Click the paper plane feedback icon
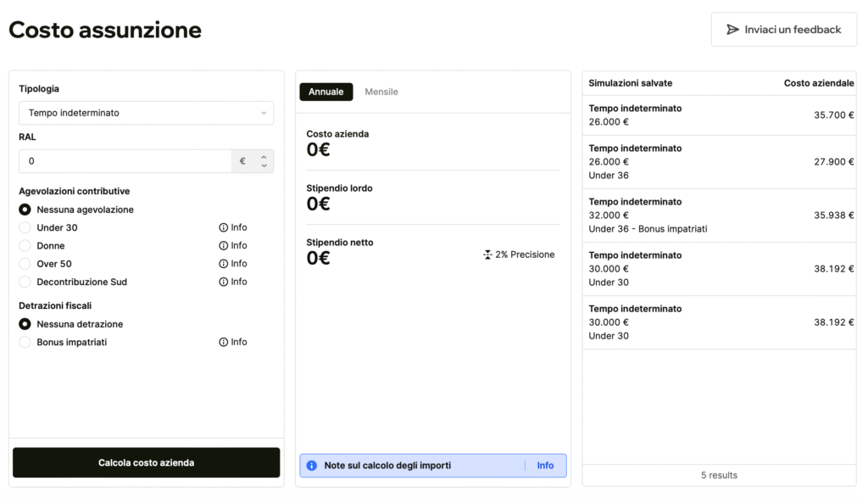This screenshot has height=498, width=868. (x=732, y=30)
